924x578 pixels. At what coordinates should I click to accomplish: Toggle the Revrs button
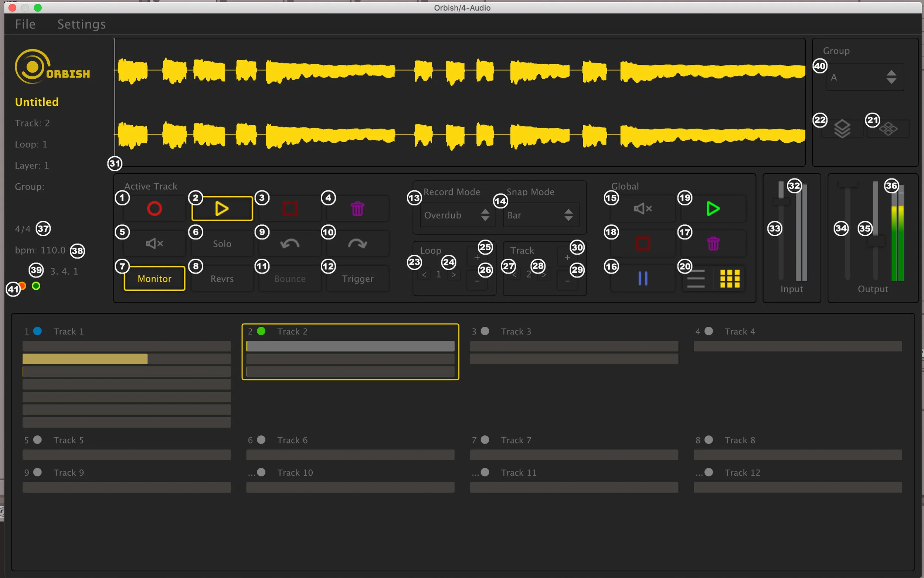tap(222, 279)
